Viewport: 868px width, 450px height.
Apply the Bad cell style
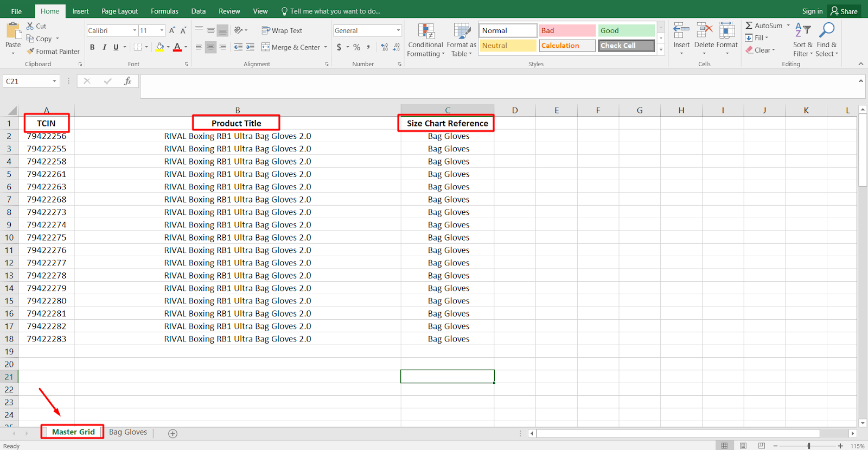coord(567,30)
